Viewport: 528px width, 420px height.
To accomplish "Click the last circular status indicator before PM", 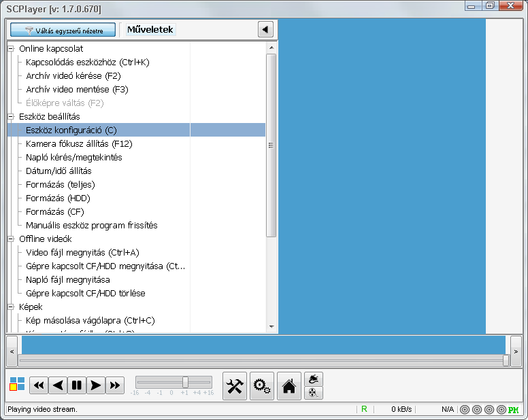I will click(x=501, y=410).
